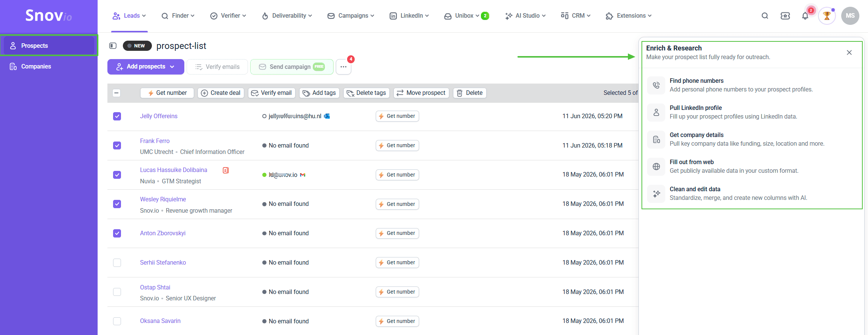Open the credits ticket icon in header
This screenshot has width=868, height=335.
pyautogui.click(x=785, y=16)
